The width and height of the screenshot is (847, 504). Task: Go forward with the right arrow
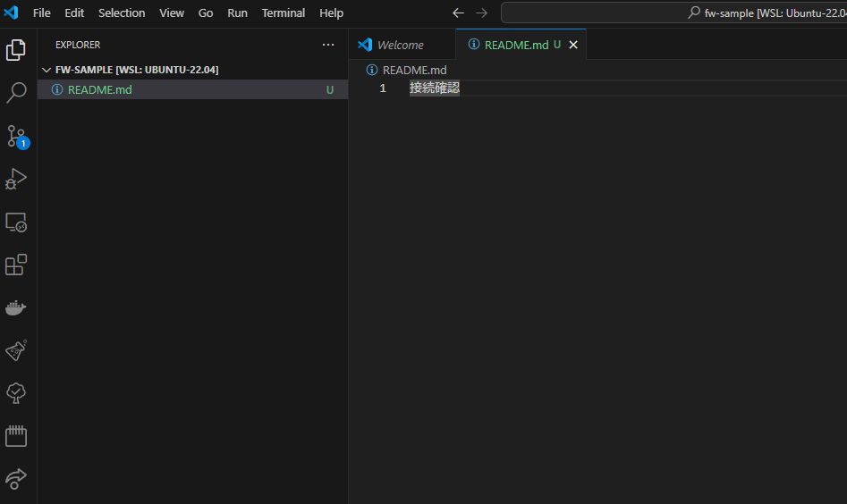[481, 13]
